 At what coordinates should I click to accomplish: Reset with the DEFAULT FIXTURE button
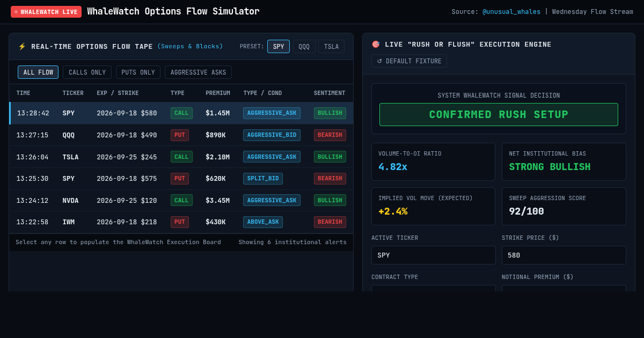coord(409,61)
